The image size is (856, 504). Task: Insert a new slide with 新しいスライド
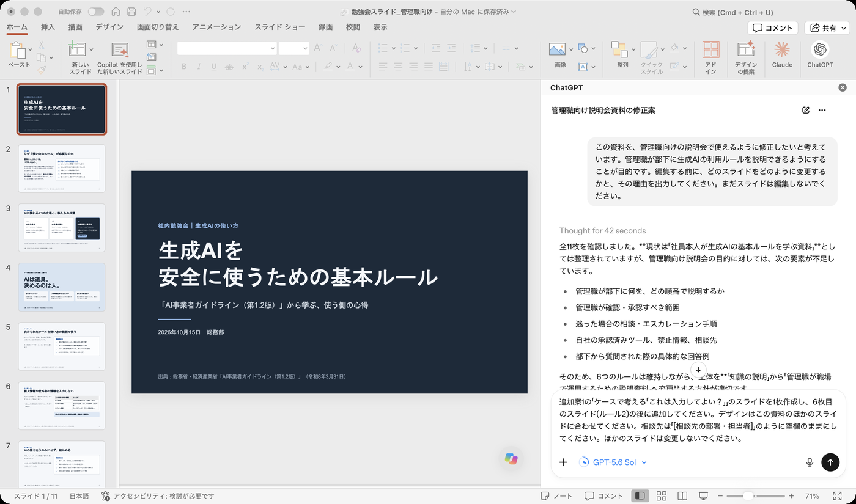(80, 57)
